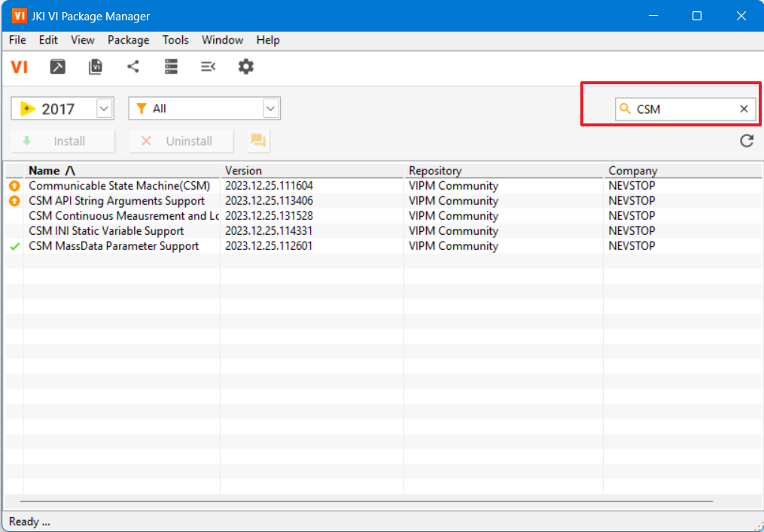The image size is (764, 532).
Task: Click the orange comment bubbles icon
Action: click(258, 141)
